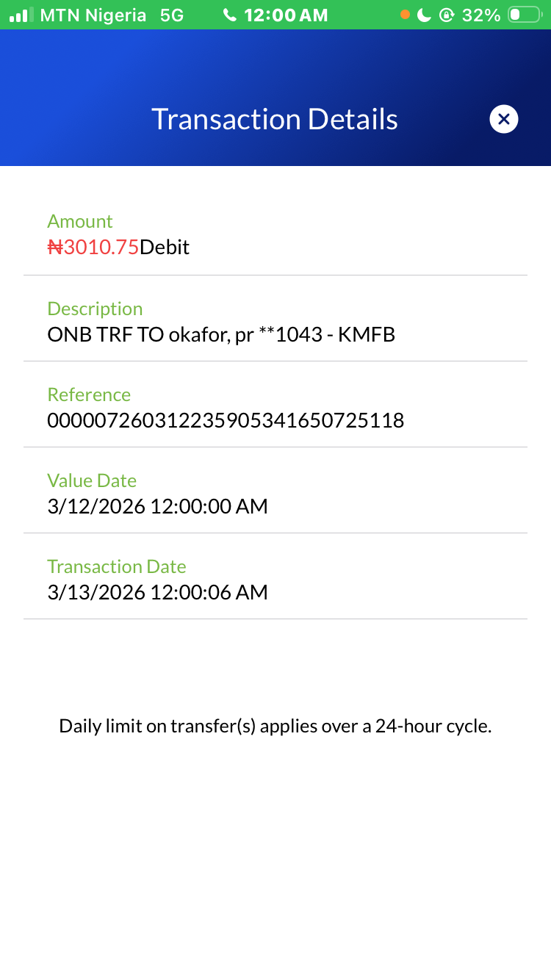551x980 pixels.
Task: Tap the Debit label beside the amount
Action: (x=165, y=247)
